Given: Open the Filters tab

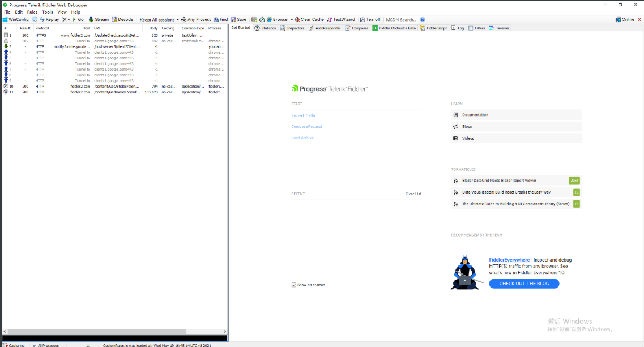Looking at the screenshot, I should 476,28.
